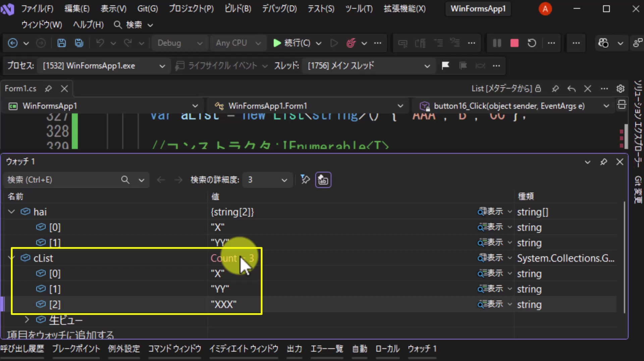This screenshot has height=361, width=644.
Task: Collapse the hai array node
Action: click(11, 212)
